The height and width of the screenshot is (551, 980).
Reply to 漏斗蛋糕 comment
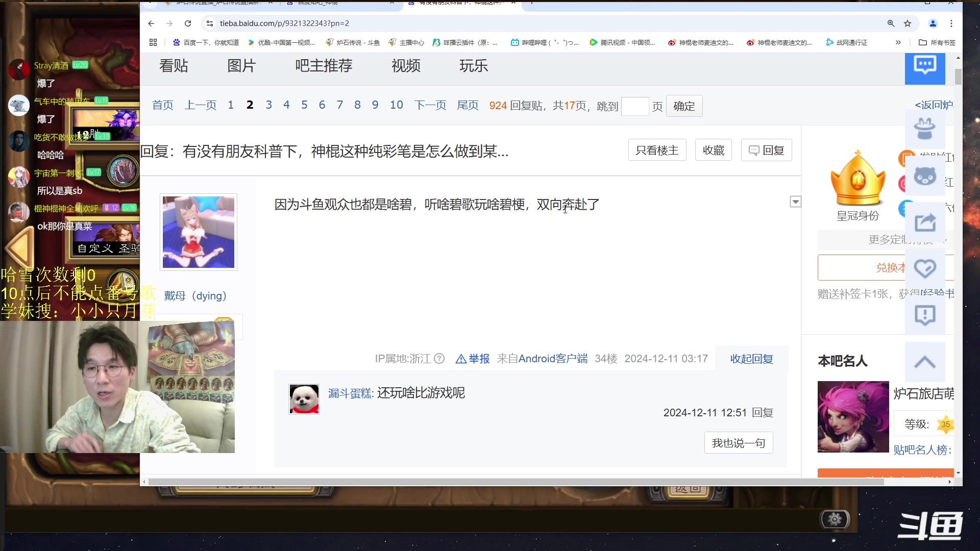point(763,413)
